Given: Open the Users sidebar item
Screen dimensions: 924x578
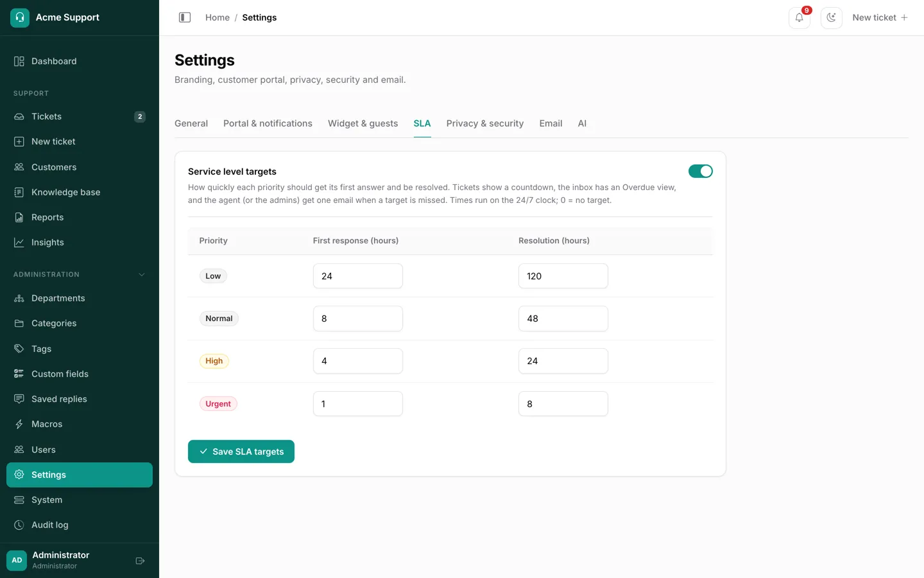Looking at the screenshot, I should click(80, 450).
